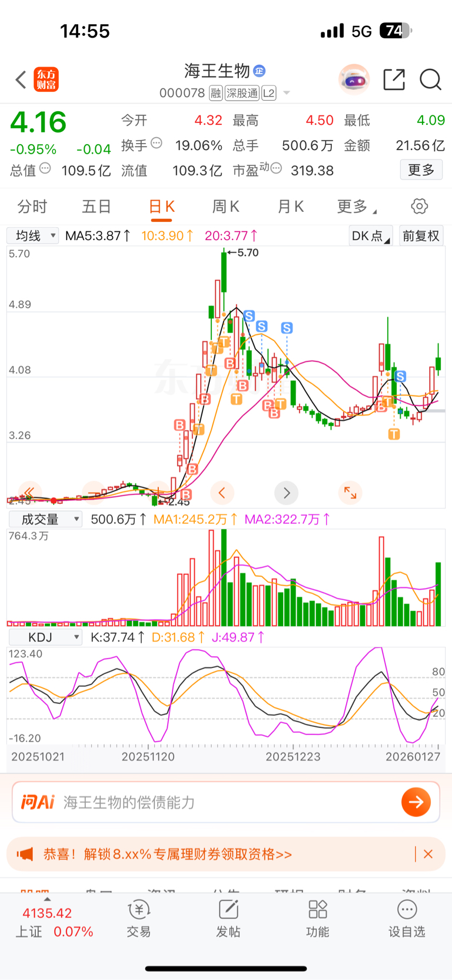
Task: Tap the orange T marker below the chart dip
Action: [x=394, y=434]
